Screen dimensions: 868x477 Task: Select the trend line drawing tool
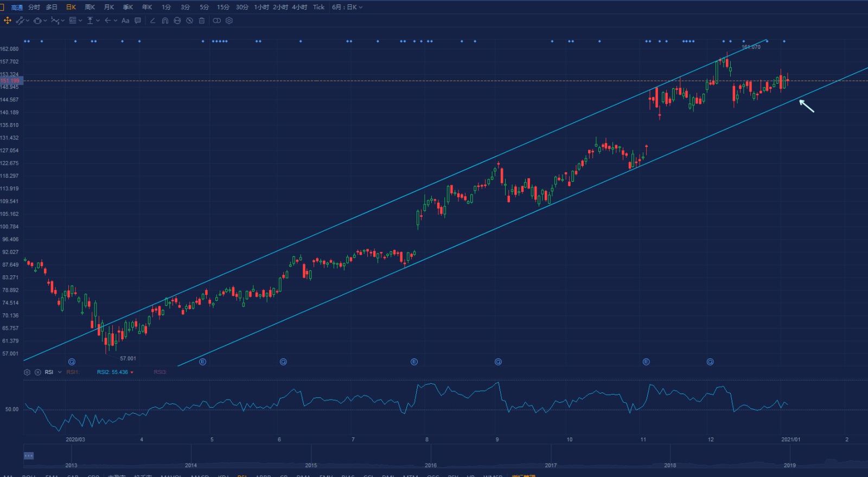click(x=20, y=21)
